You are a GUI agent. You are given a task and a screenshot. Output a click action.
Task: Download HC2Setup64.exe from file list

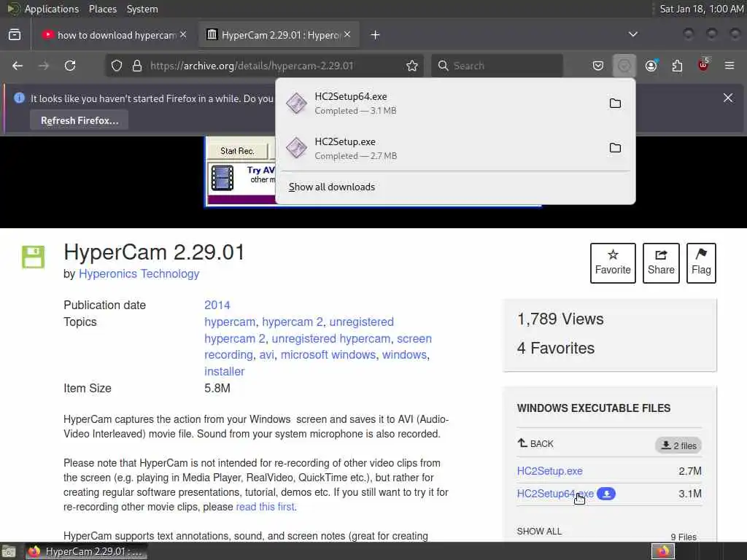(x=555, y=494)
